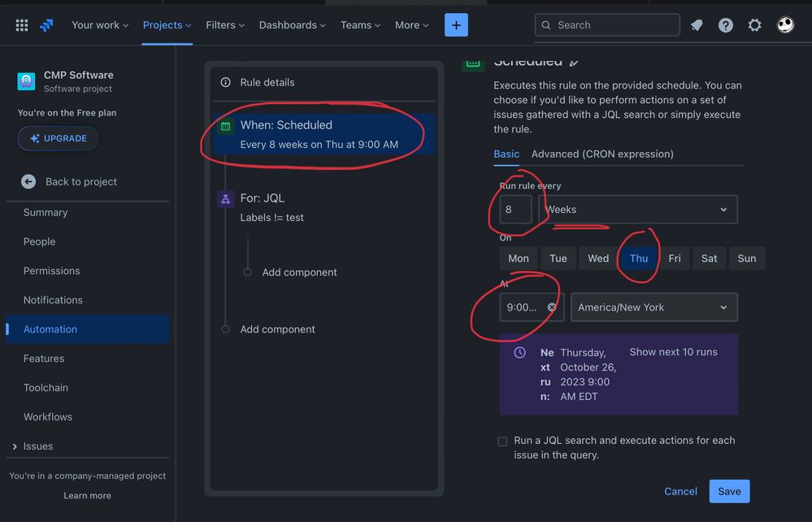Screen dimensions: 812x522
Task: Open the user profile avatar
Action: [785, 25]
